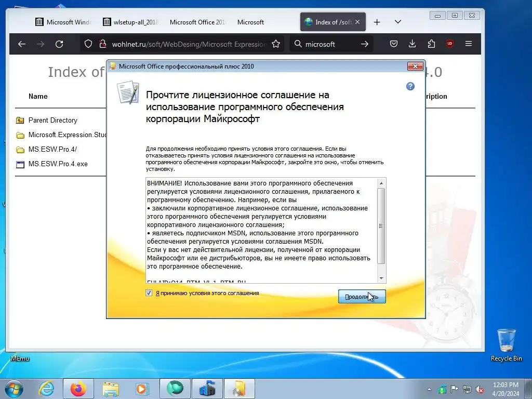The image size is (532, 399).
Task: Open Windows Media Player from the taskbar
Action: (x=142, y=389)
